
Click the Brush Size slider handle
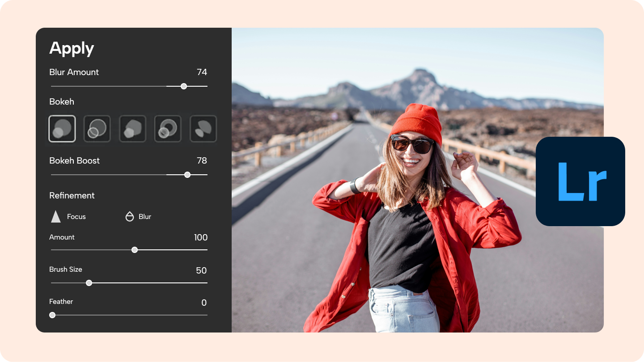click(89, 283)
